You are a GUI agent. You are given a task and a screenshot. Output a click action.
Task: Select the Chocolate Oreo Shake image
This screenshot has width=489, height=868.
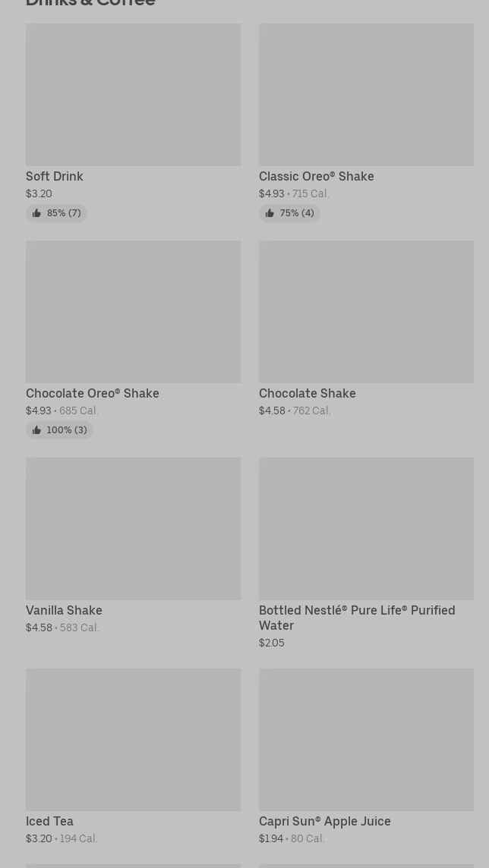coord(133,311)
